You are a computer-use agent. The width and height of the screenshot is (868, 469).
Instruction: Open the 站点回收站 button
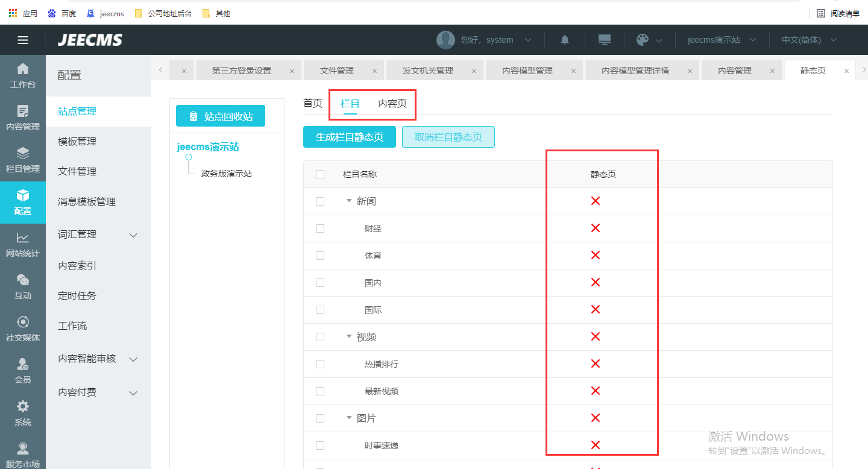coord(221,116)
